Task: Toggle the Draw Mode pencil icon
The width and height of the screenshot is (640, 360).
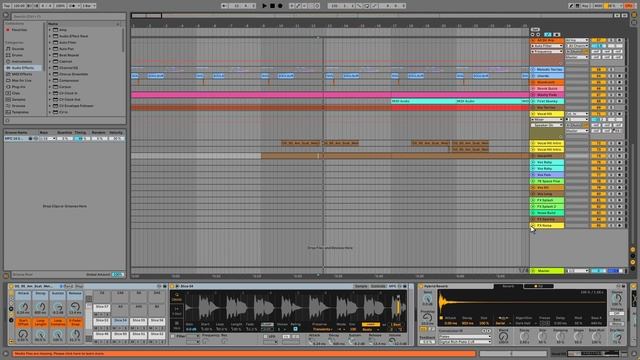Action: coord(571,6)
